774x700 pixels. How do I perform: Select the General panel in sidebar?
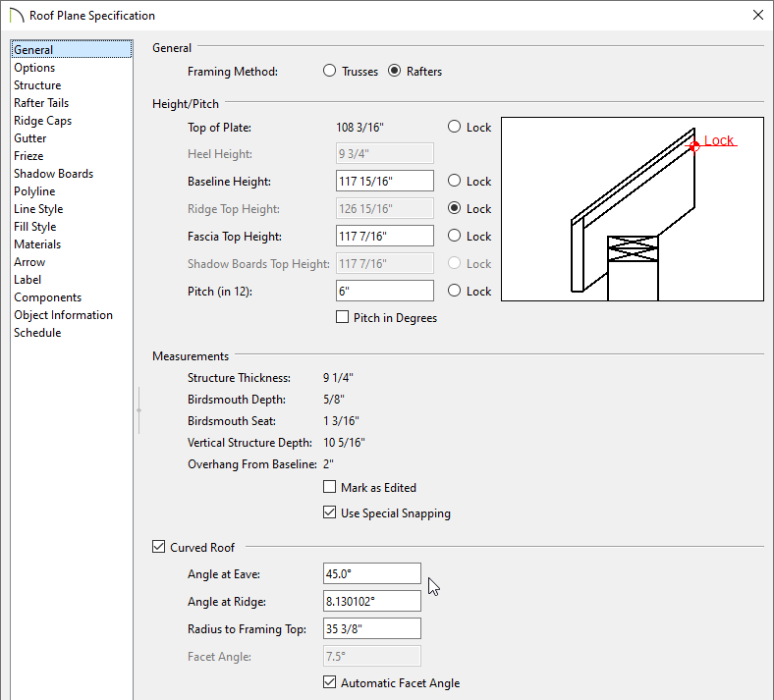pos(72,49)
